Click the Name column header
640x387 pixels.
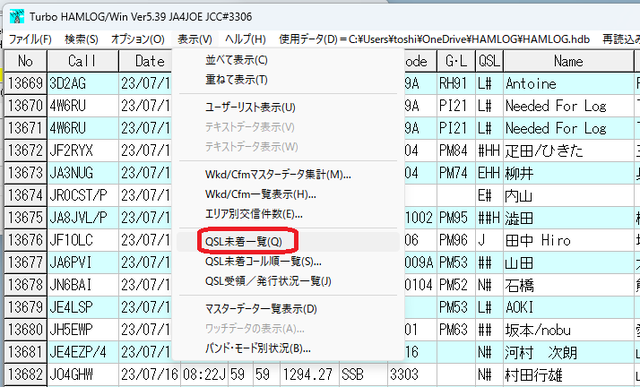[x=568, y=61]
